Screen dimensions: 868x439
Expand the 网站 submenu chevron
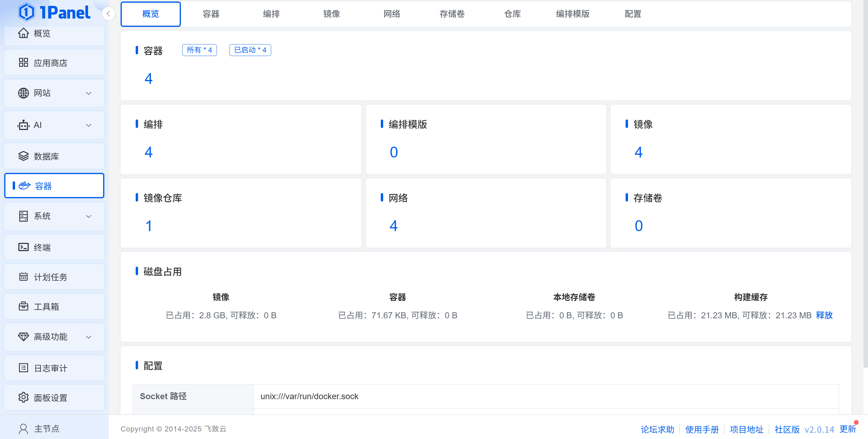pyautogui.click(x=89, y=94)
